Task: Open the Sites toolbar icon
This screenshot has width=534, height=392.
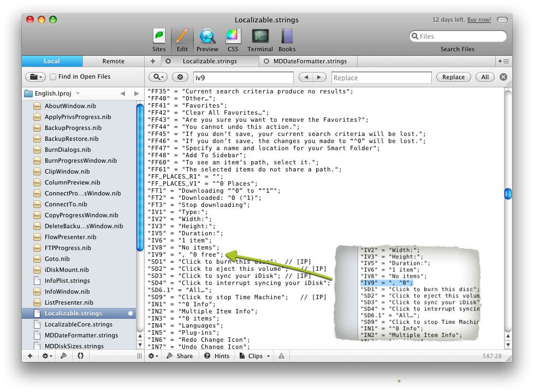Action: (x=159, y=39)
